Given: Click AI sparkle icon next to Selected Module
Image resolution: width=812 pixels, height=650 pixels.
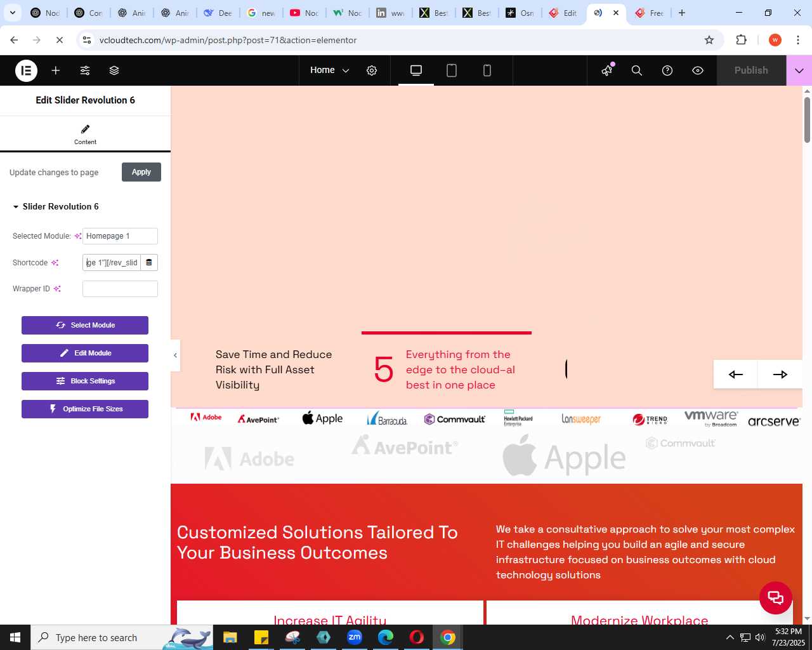Looking at the screenshot, I should (x=78, y=236).
